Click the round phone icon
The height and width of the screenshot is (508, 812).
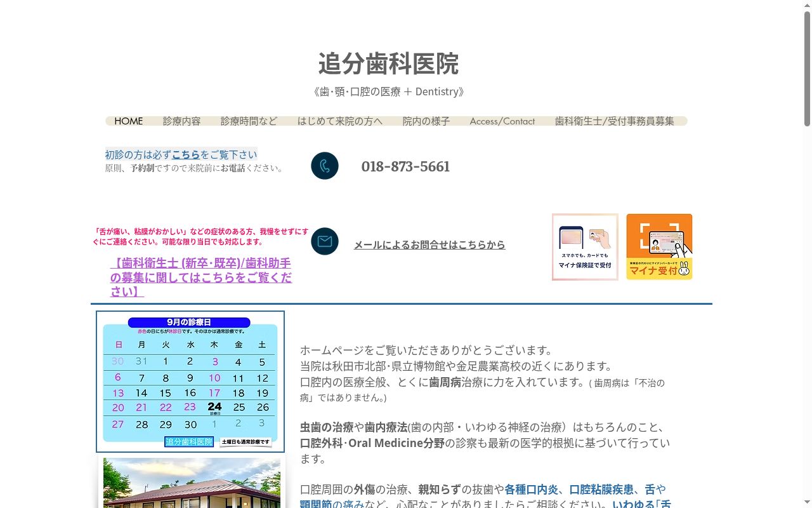tap(325, 166)
